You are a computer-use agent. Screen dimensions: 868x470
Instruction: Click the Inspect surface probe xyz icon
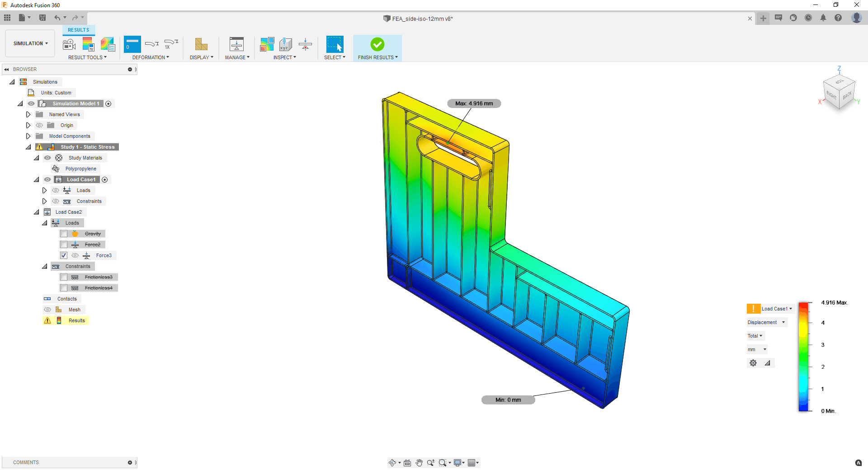click(x=285, y=44)
